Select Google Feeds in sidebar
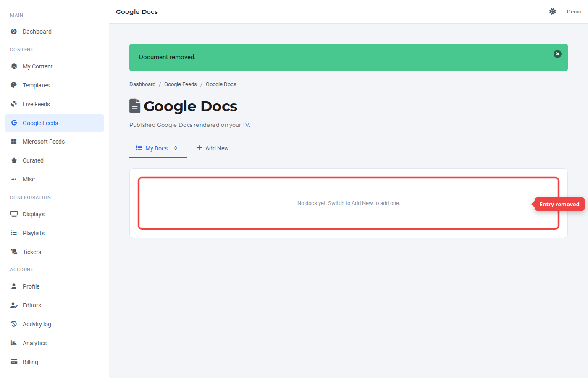588x378 pixels. (x=54, y=123)
